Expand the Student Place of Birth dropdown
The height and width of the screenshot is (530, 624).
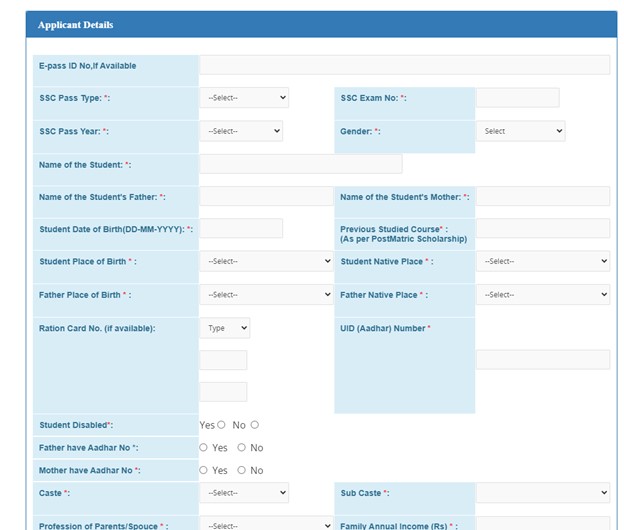pyautogui.click(x=266, y=261)
